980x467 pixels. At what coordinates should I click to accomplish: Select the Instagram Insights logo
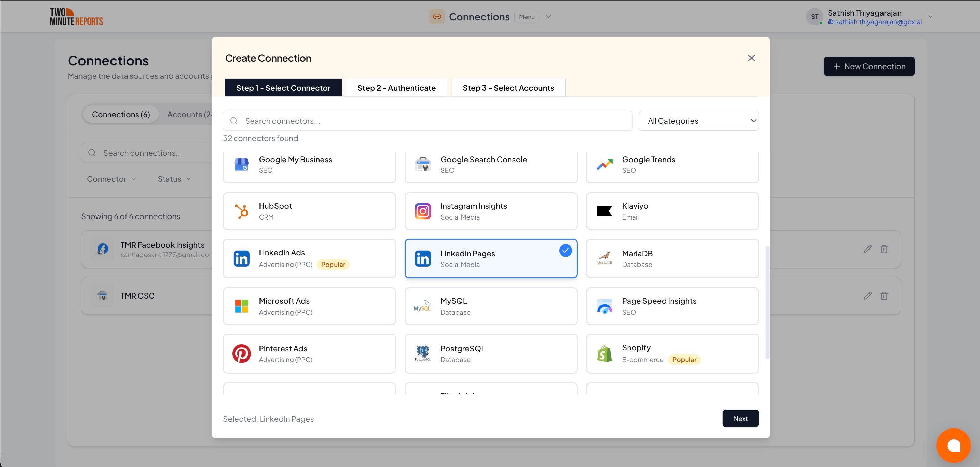coord(423,211)
